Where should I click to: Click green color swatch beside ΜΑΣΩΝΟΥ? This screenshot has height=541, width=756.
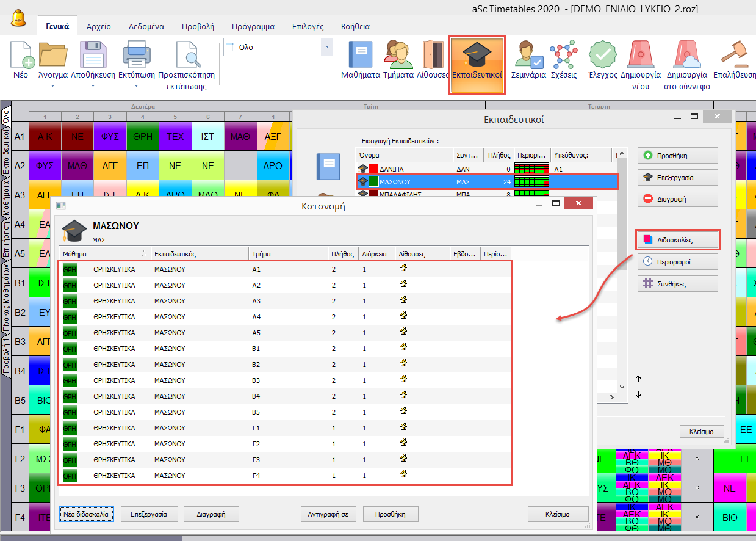(373, 181)
